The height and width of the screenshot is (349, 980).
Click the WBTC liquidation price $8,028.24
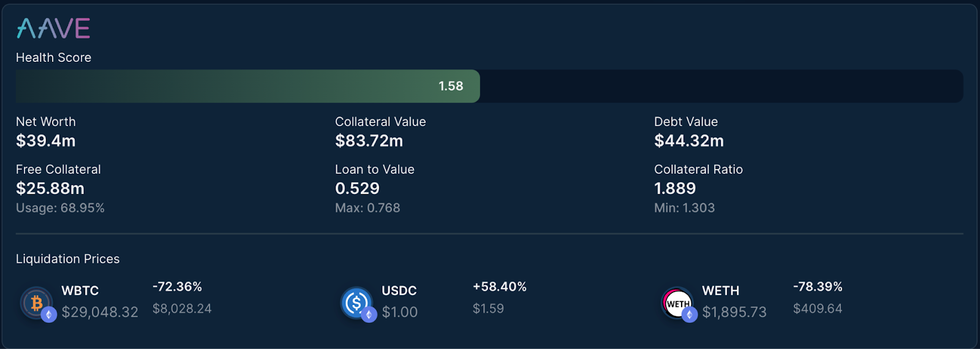[x=182, y=309]
